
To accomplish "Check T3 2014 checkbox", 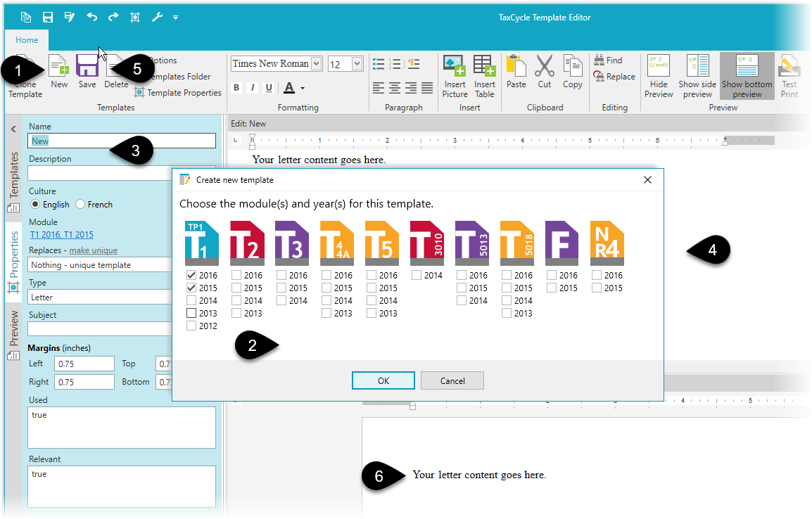I will click(281, 300).
